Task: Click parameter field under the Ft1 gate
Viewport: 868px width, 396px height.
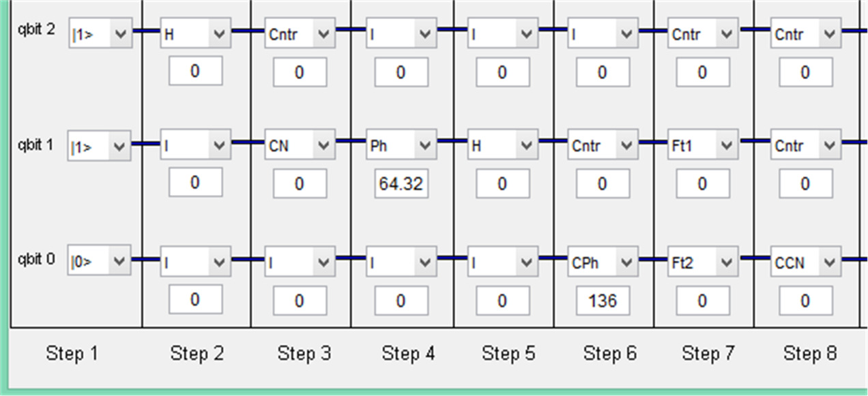Action: pos(702,184)
